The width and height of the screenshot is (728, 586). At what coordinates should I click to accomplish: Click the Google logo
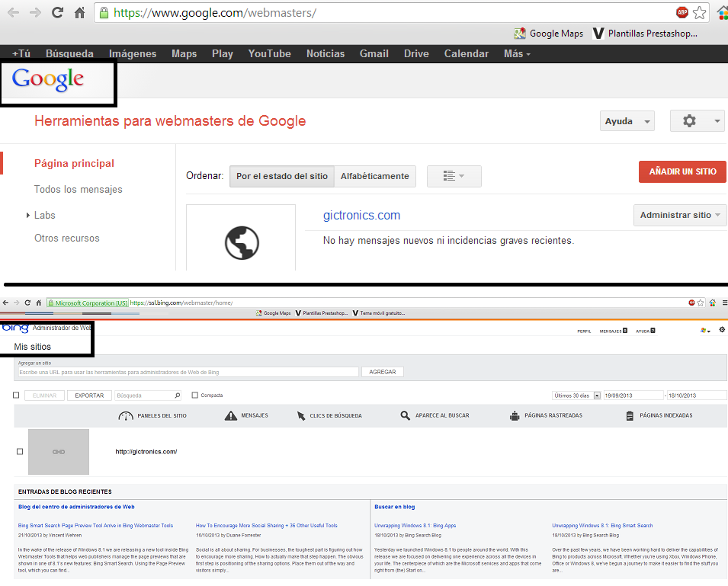(48, 80)
